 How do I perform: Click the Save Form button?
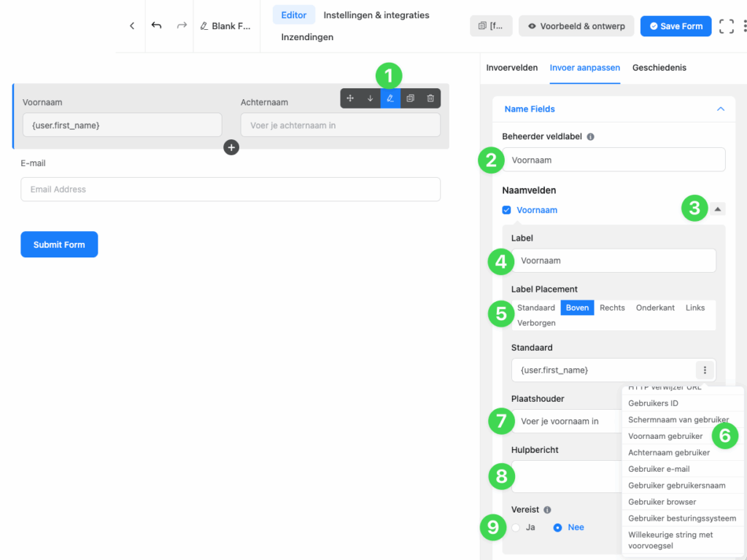click(x=676, y=26)
